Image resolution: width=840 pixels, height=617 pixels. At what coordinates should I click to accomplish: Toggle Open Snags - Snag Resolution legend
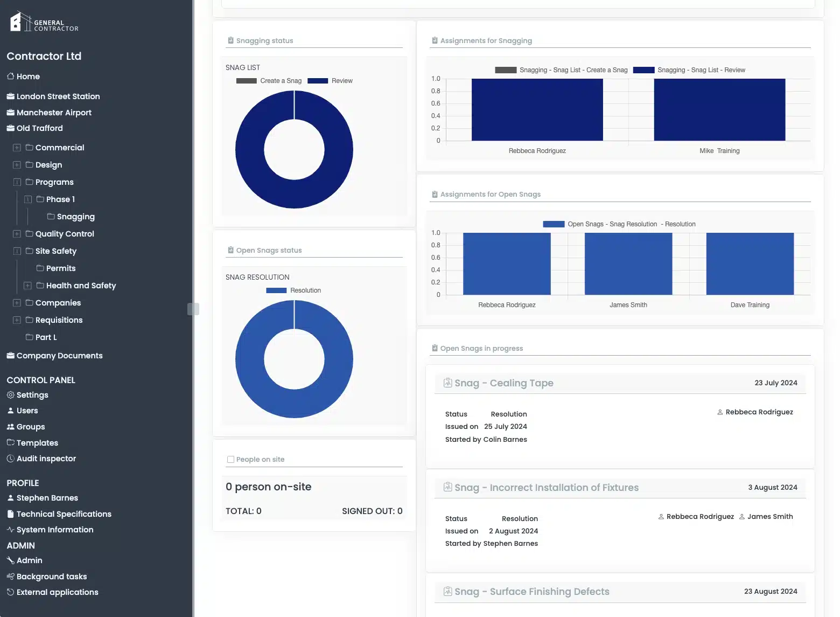619,224
